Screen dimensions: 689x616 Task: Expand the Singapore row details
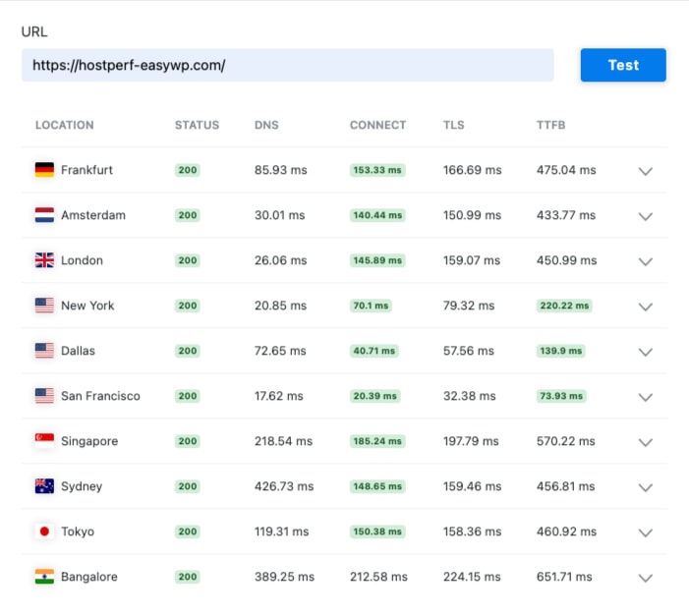tap(645, 442)
